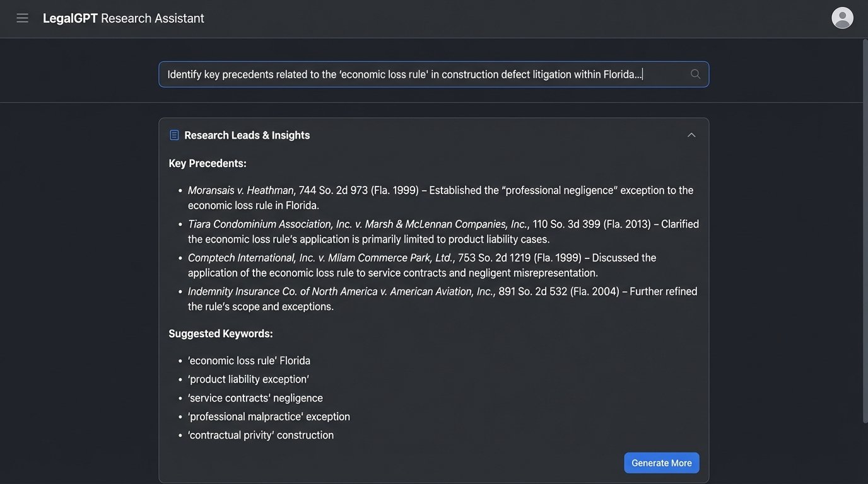
Task: Click the 'product liability exception' keyword
Action: click(248, 378)
